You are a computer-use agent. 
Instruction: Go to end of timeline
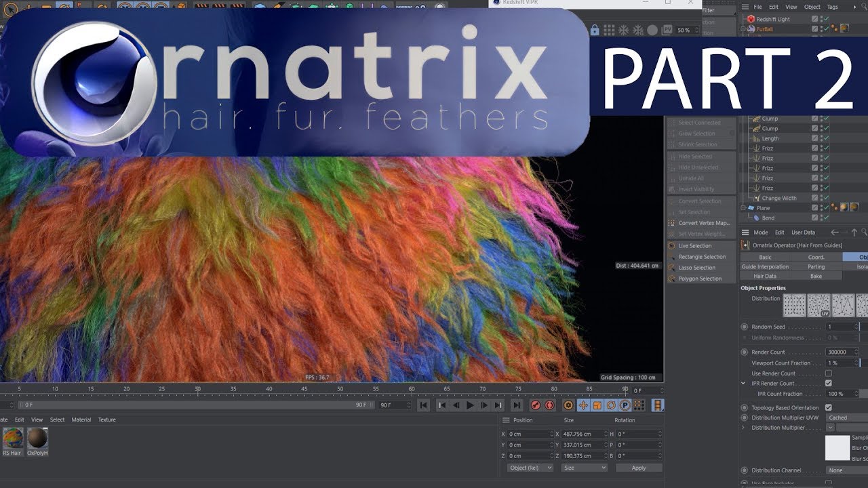point(517,405)
